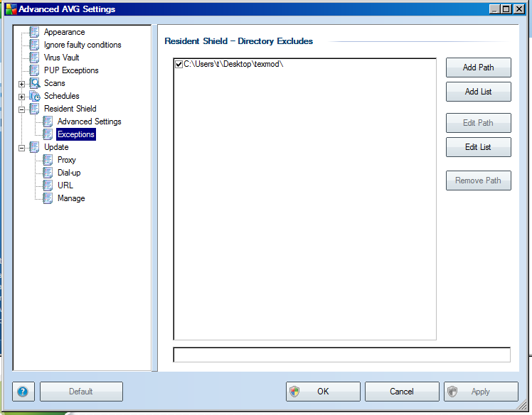Click the Update page icon
Image resolution: width=532 pixels, height=415 pixels.
point(34,147)
